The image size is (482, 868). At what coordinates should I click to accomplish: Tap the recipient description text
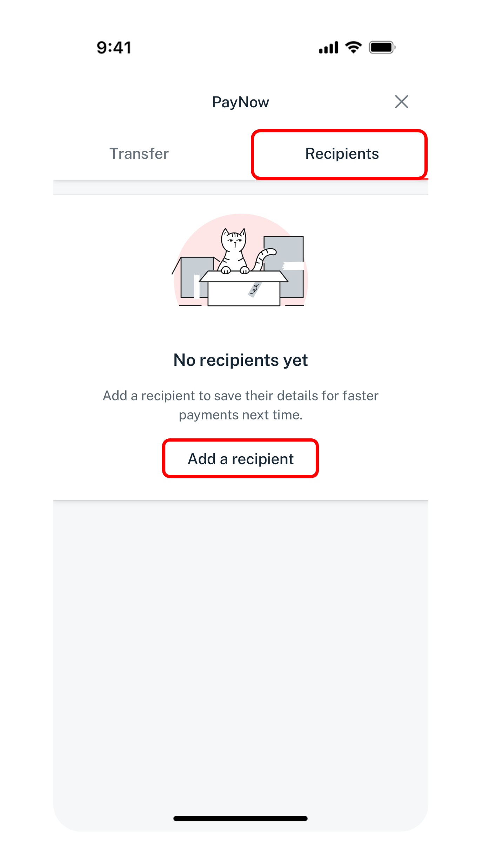point(241,405)
